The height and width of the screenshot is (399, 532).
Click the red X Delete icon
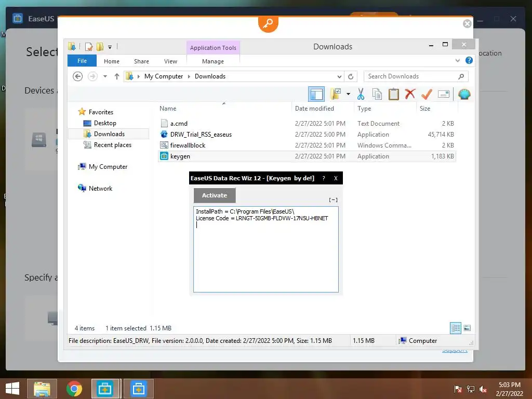tap(410, 94)
